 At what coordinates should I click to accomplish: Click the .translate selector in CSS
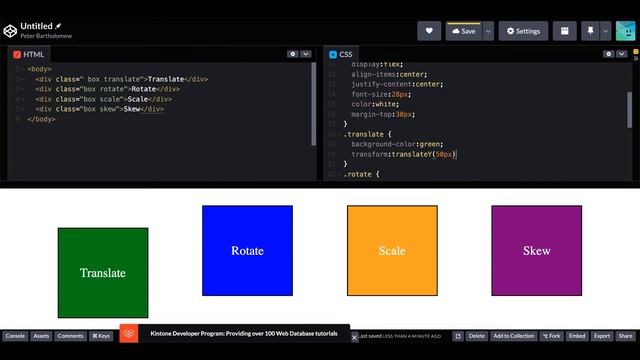click(364, 134)
